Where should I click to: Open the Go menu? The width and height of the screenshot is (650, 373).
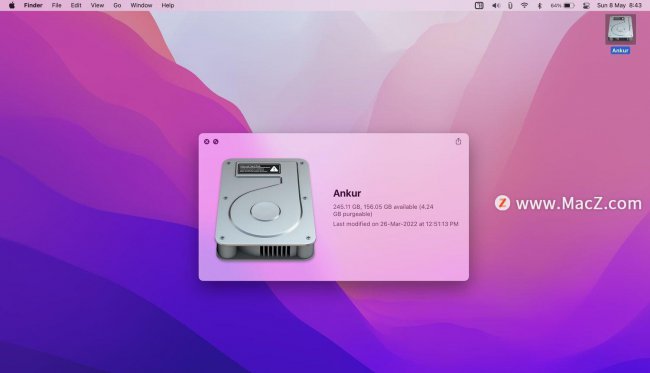point(117,5)
